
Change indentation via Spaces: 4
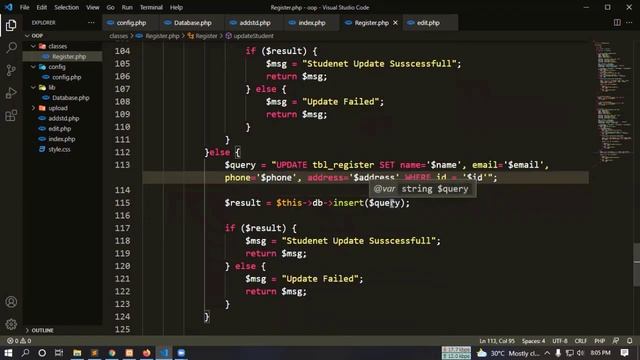(533, 341)
